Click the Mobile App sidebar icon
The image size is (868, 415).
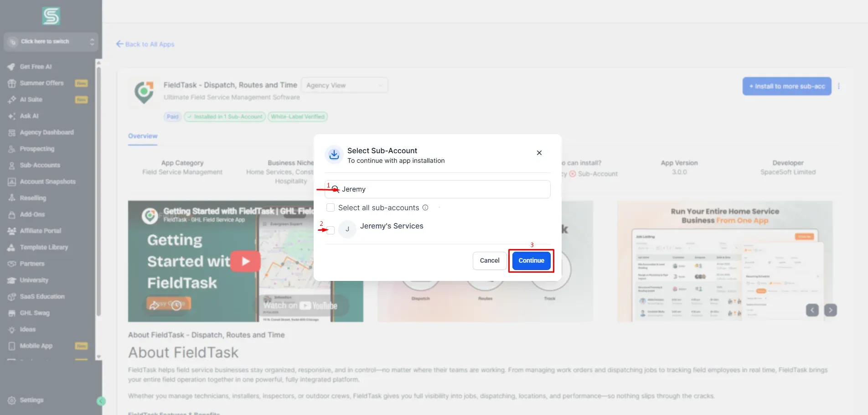pyautogui.click(x=12, y=346)
